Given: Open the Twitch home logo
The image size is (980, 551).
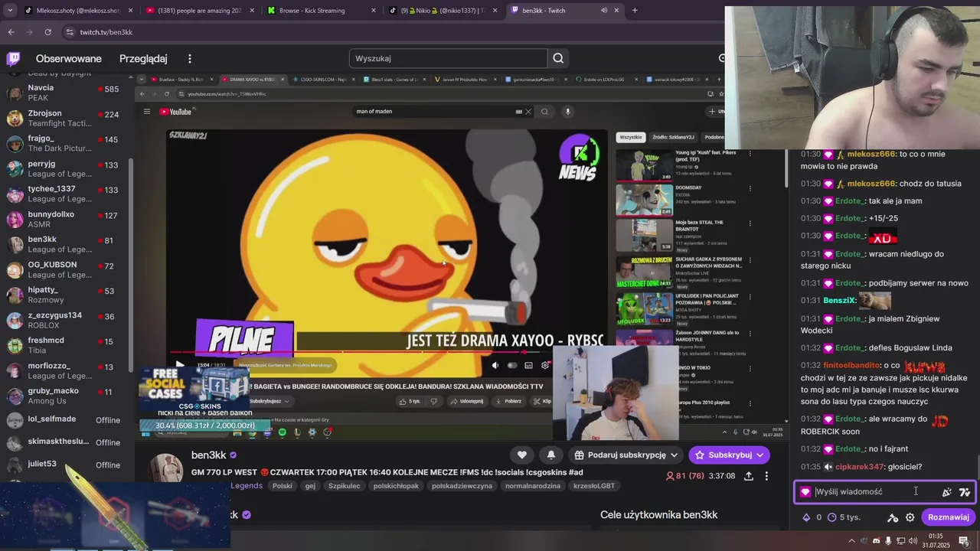Looking at the screenshot, I should point(13,58).
